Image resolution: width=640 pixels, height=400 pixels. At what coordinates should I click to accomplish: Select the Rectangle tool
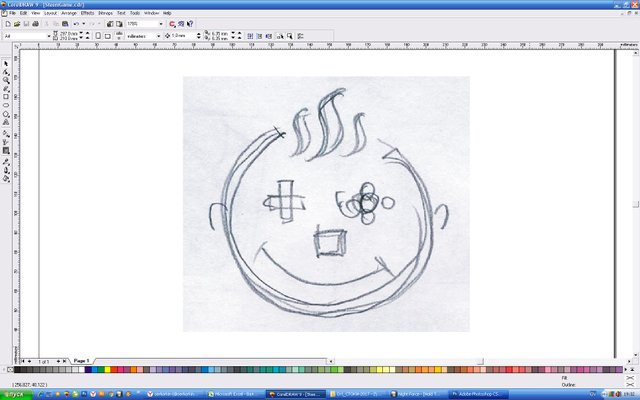point(6,97)
